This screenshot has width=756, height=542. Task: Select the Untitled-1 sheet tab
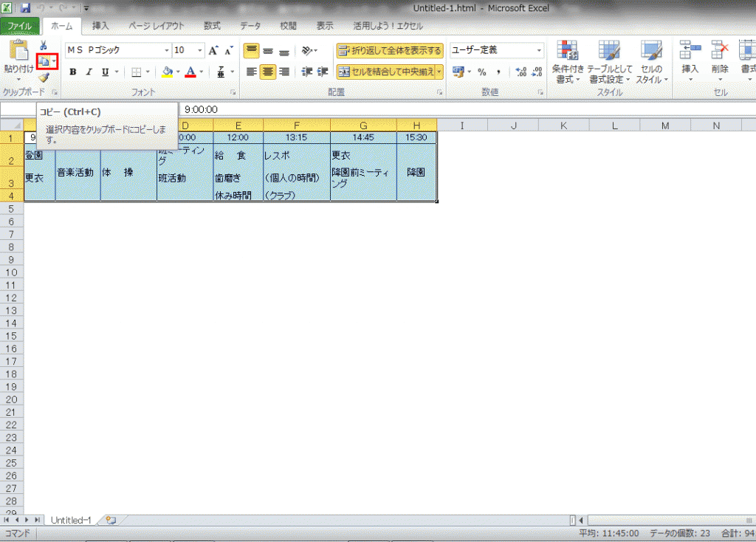[71, 520]
